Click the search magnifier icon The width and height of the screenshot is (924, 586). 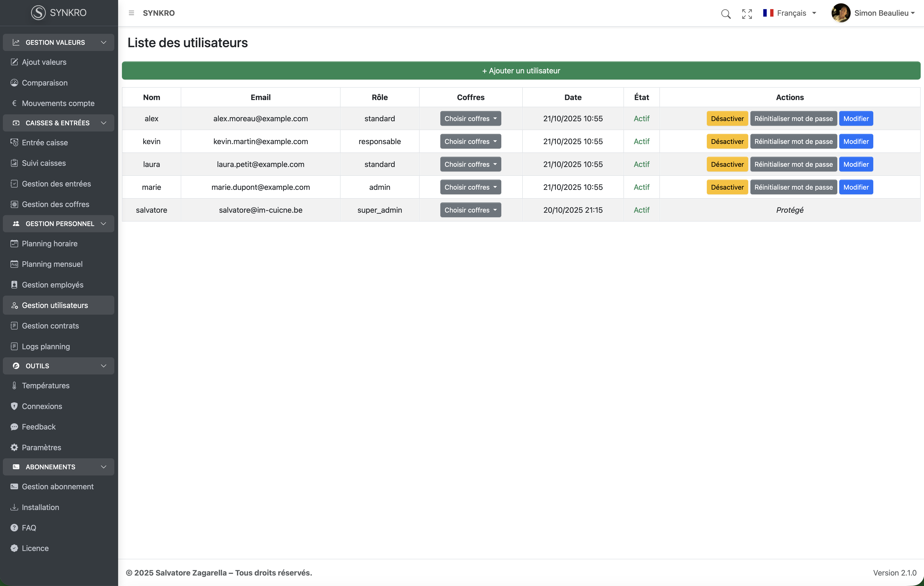coord(726,13)
